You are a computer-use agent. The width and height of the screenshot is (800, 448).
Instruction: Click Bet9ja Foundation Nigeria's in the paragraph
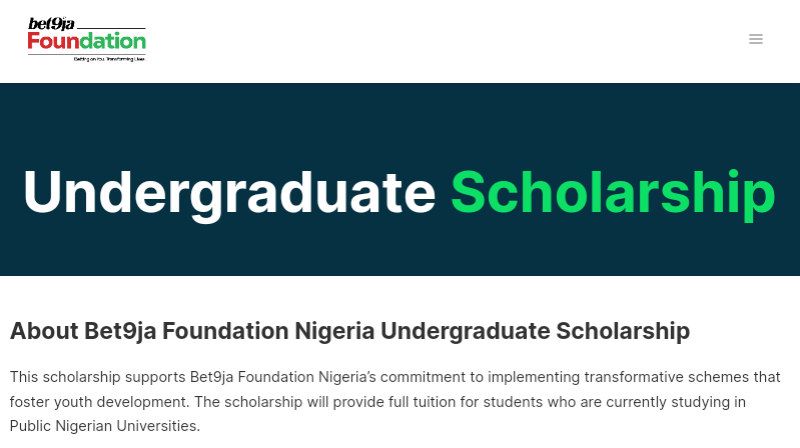click(283, 377)
